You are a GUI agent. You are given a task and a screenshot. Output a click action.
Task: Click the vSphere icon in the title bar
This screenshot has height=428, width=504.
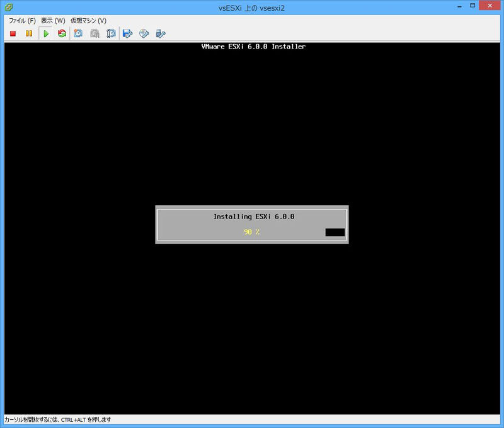[9, 7]
